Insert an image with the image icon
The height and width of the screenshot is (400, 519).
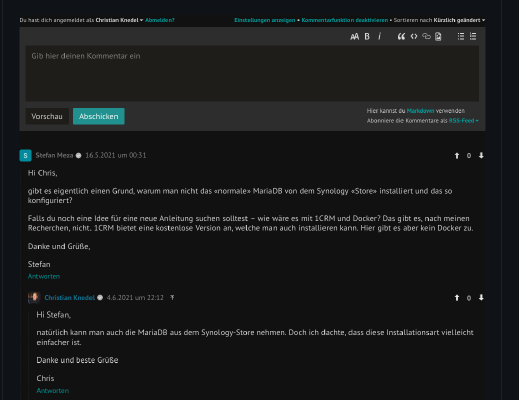click(x=438, y=37)
